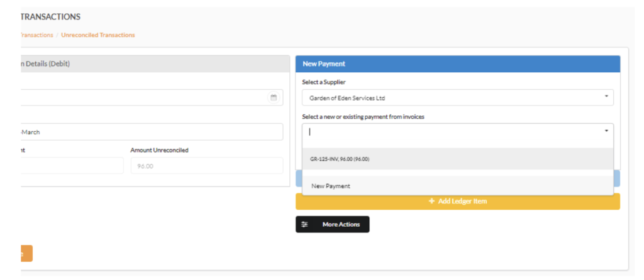This screenshot has width=644, height=280.
Task: Navigate to the Transactions breadcrumb link
Action: (36, 35)
